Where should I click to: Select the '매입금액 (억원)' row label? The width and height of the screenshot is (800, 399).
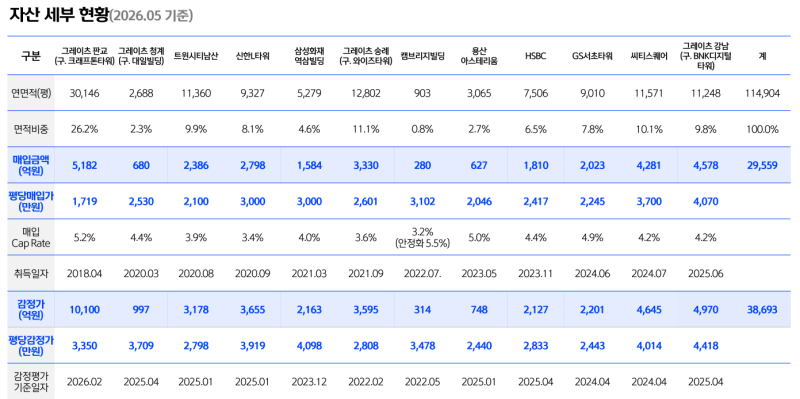pos(31,165)
